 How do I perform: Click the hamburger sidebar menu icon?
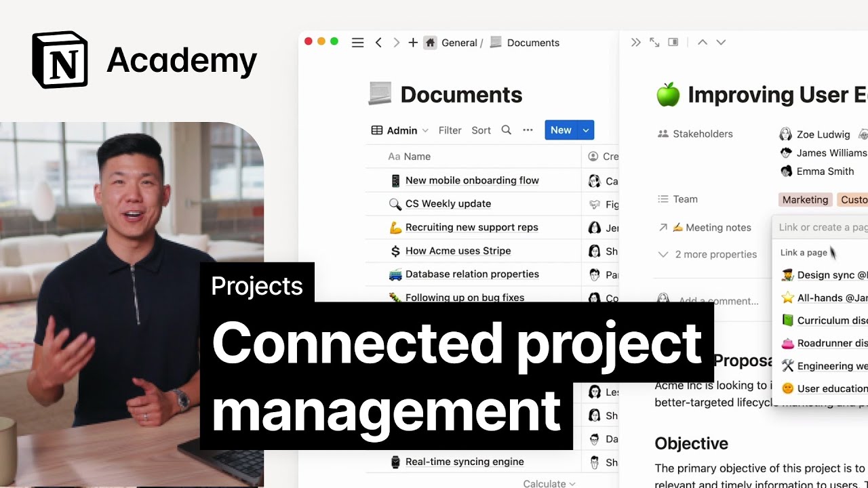357,43
